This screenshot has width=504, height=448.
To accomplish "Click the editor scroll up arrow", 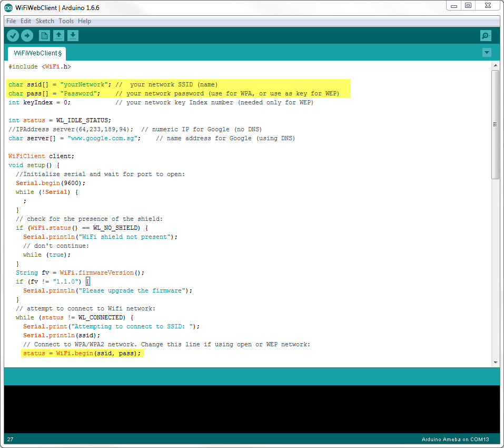I will point(495,65).
